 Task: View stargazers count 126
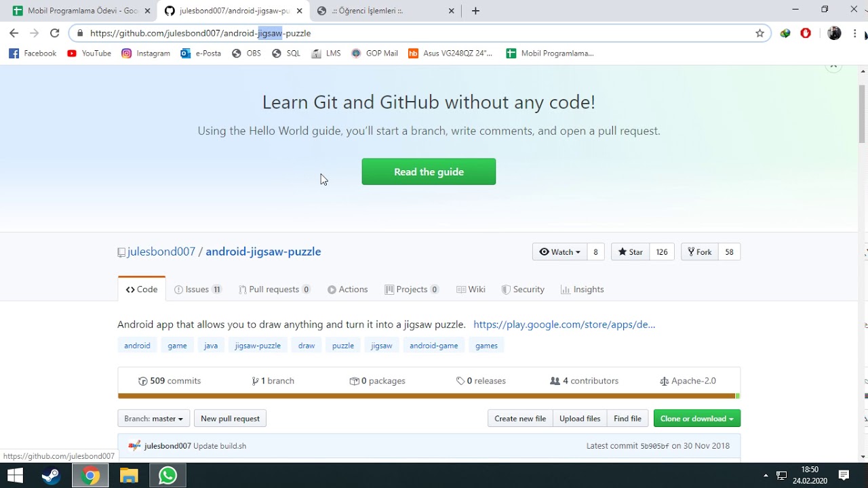[662, 252]
